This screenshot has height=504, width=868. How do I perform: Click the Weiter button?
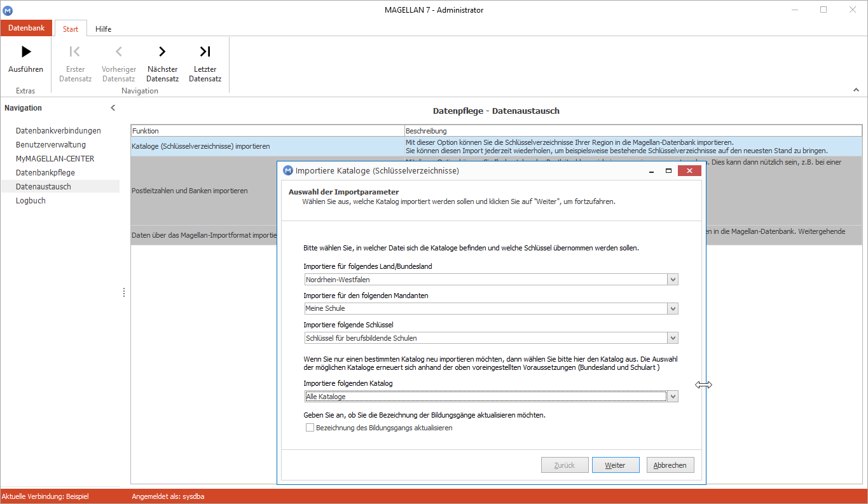pyautogui.click(x=615, y=465)
